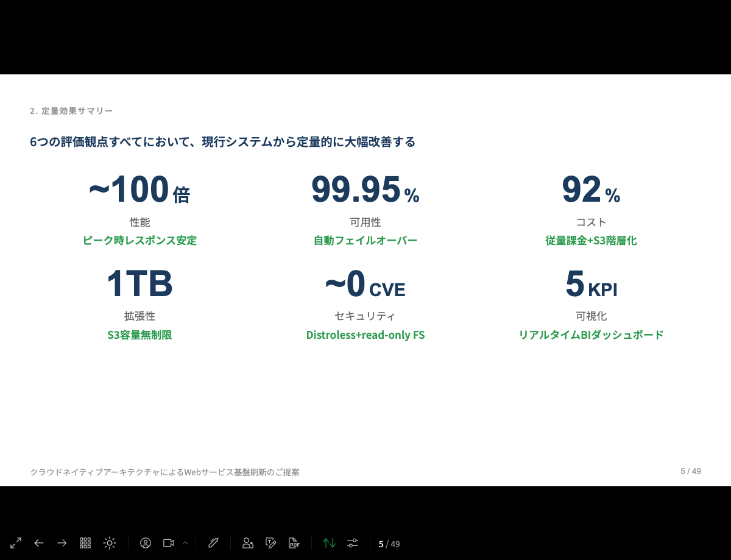This screenshot has height=560, width=731.
Task: Click the footer proposal title text
Action: coord(165,472)
